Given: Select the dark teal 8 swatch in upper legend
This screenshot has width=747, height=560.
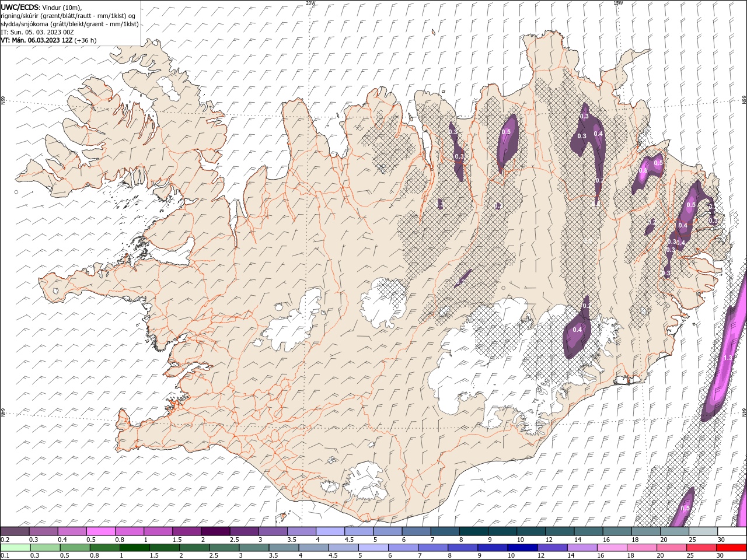Looking at the screenshot, I should coord(474,531).
